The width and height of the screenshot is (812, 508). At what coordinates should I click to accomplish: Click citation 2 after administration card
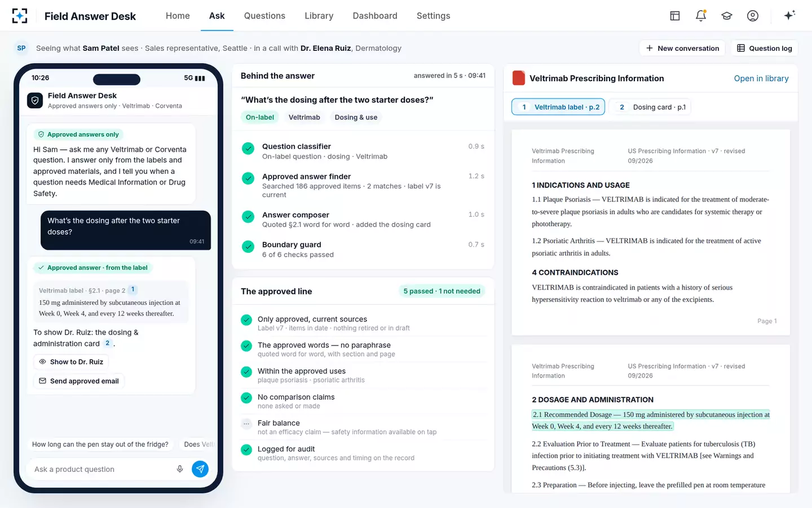pyautogui.click(x=107, y=343)
